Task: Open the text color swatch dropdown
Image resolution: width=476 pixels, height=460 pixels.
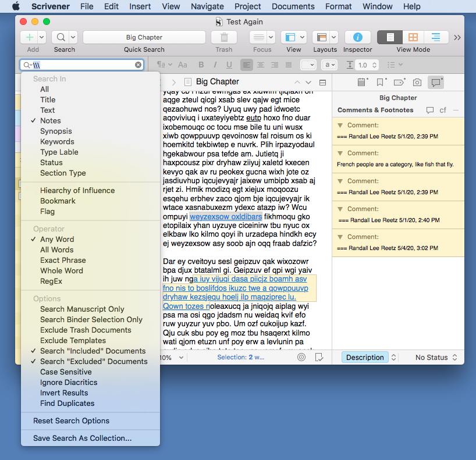Action: pos(308,65)
